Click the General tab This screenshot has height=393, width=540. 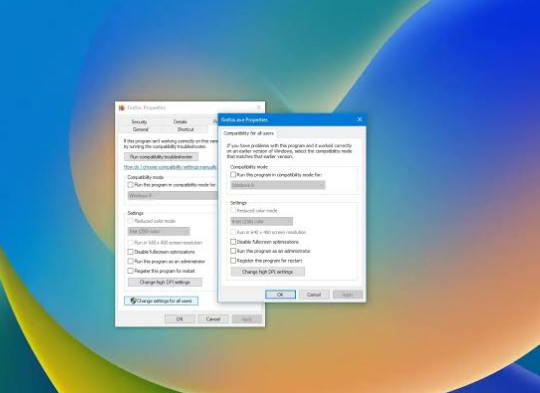tap(141, 129)
